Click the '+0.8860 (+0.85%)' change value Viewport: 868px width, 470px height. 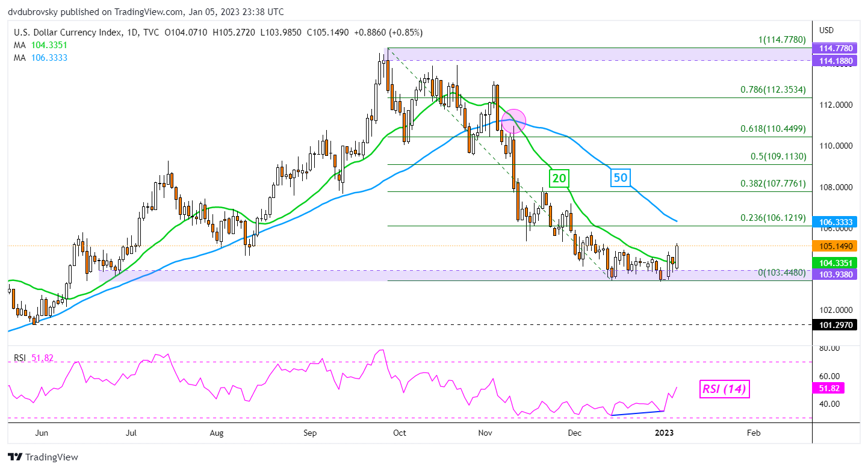click(x=388, y=32)
